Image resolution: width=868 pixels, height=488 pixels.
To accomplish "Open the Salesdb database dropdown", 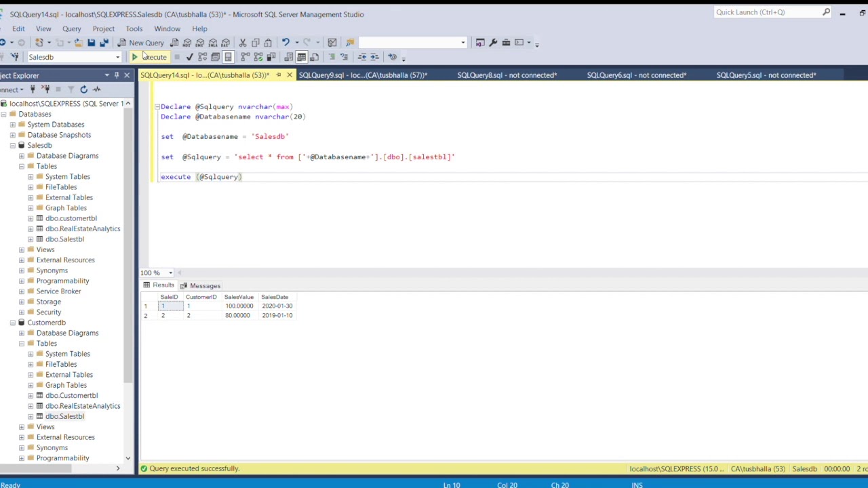I will click(x=117, y=57).
